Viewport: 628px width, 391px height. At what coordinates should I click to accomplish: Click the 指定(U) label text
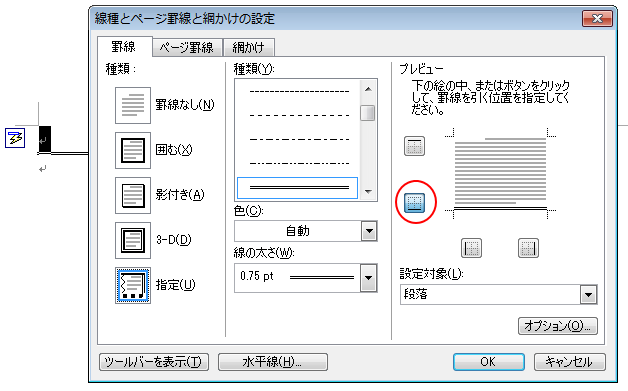175,285
